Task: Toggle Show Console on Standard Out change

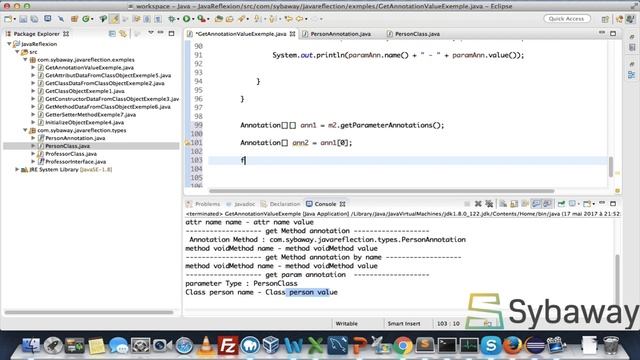Action: click(536, 204)
